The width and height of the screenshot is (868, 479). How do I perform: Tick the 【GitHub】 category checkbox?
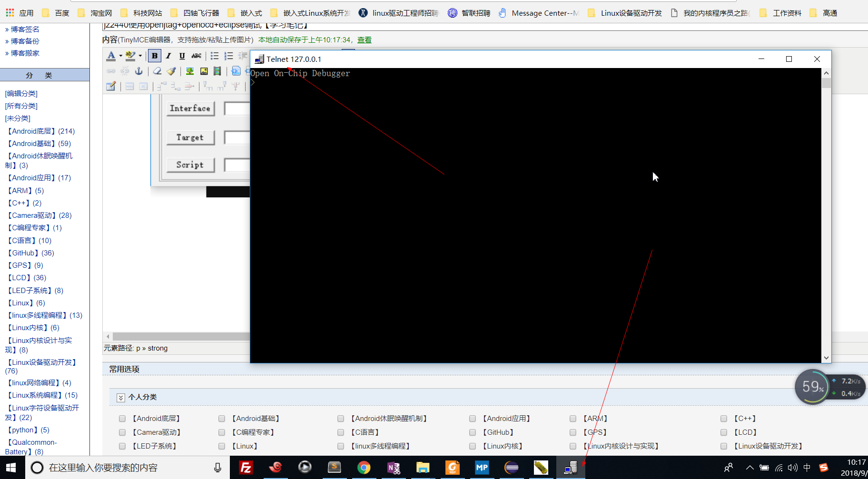[x=473, y=432]
